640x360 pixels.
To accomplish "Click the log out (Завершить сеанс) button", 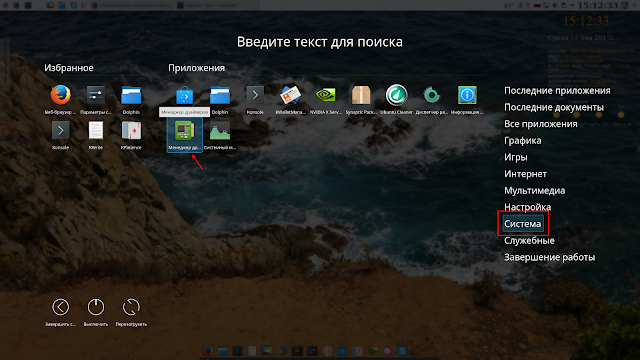I will coord(60,307).
